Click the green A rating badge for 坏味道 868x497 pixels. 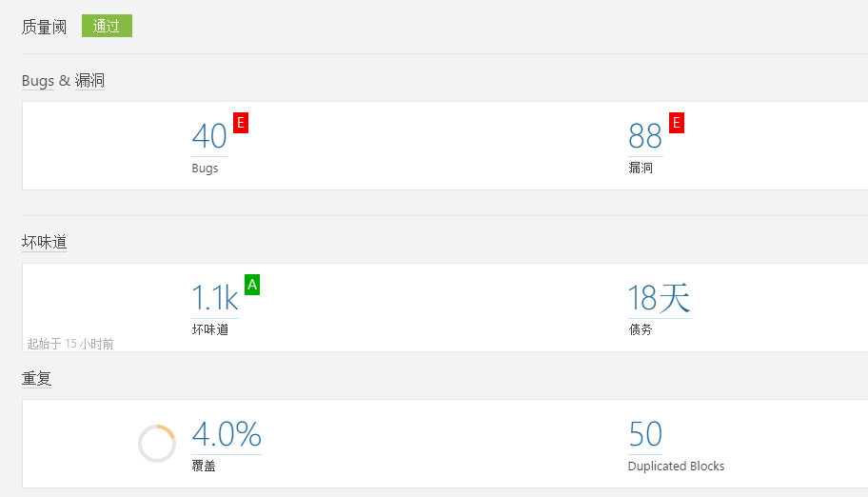[252, 285]
